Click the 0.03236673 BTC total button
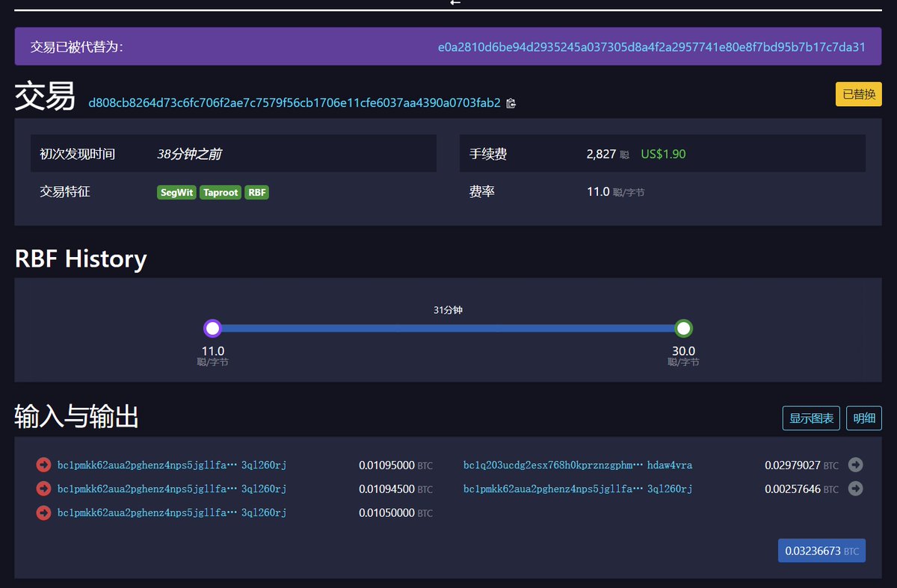897x588 pixels. point(822,551)
